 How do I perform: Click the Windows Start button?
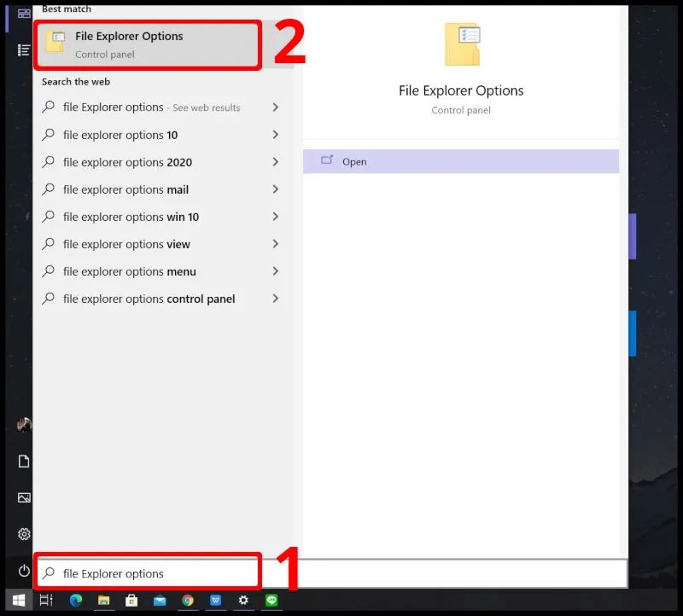19,601
